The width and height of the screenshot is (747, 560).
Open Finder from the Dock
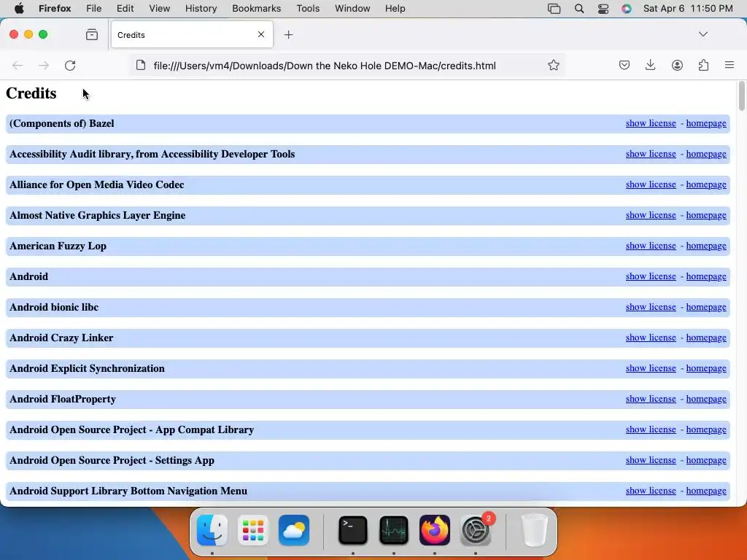pos(212,530)
